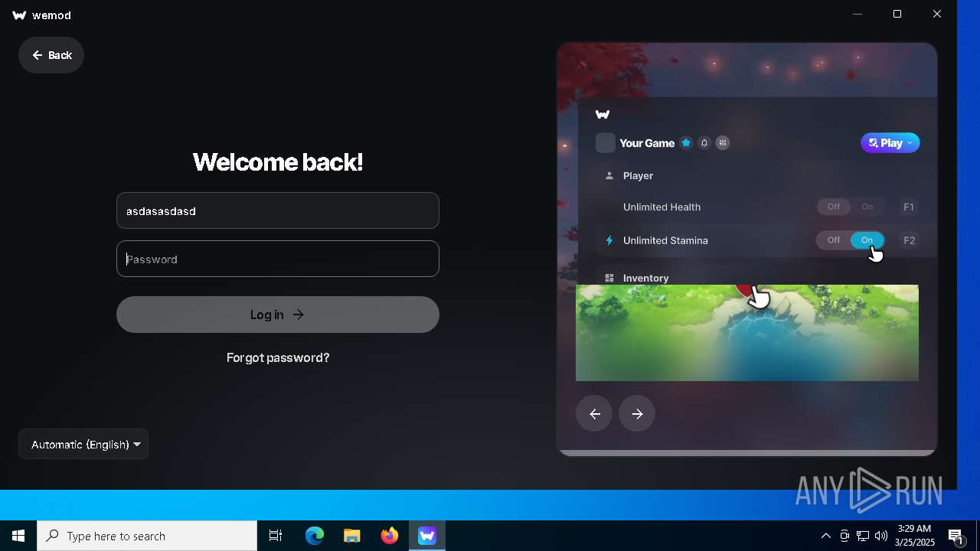Click the taskbar search box

[147, 536]
